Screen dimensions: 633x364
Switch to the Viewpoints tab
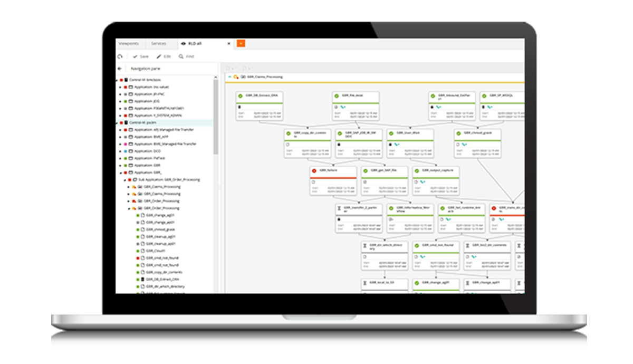(129, 44)
